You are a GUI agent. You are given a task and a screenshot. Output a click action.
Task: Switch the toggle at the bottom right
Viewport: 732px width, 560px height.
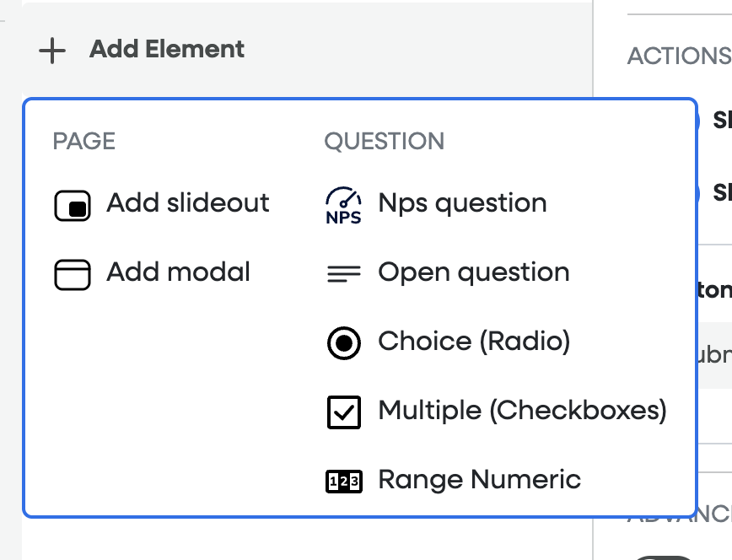coord(666,557)
